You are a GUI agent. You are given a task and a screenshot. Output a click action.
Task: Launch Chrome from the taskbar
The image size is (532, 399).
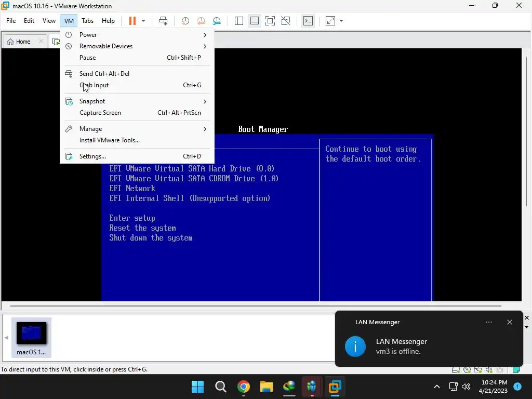(x=243, y=387)
